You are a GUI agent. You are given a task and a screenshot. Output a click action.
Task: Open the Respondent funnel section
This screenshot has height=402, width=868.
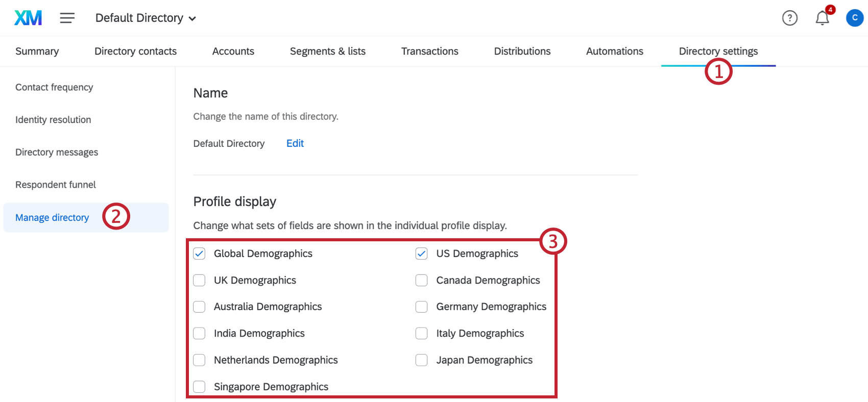click(x=56, y=185)
